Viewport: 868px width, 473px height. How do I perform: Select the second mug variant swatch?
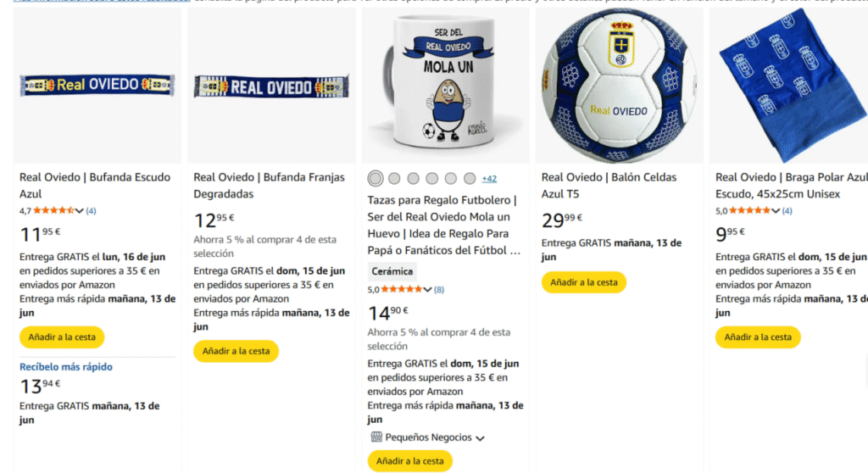coord(394,178)
